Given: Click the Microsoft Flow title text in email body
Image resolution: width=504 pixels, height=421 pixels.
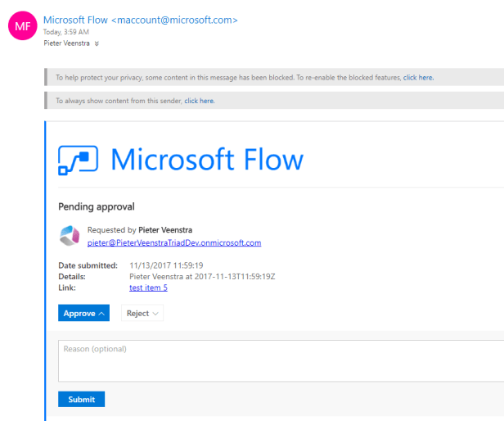Looking at the screenshot, I should pyautogui.click(x=207, y=160).
